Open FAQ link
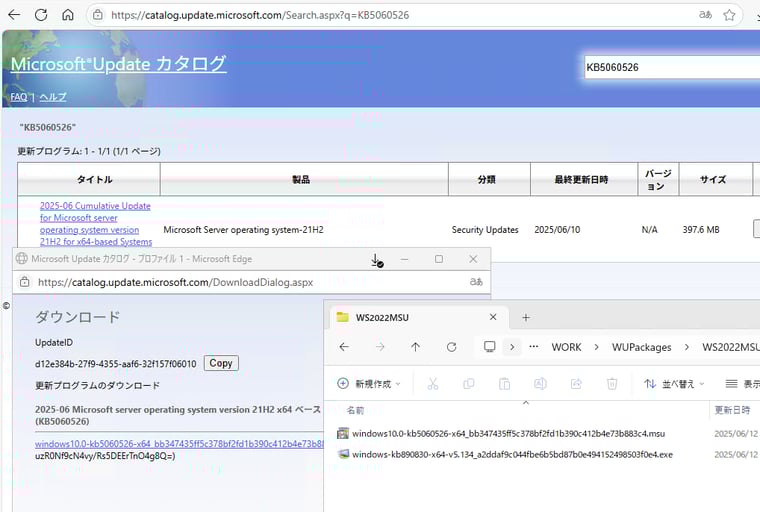 click(19, 97)
